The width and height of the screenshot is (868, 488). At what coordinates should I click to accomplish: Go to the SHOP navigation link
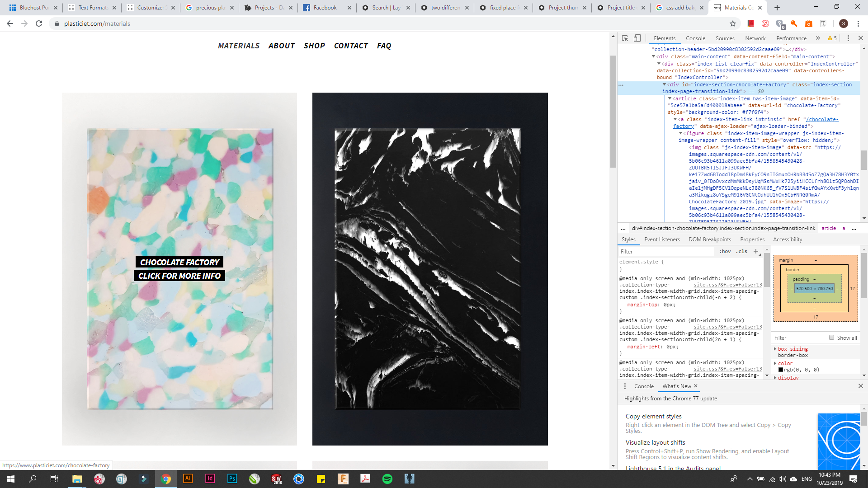(x=314, y=46)
